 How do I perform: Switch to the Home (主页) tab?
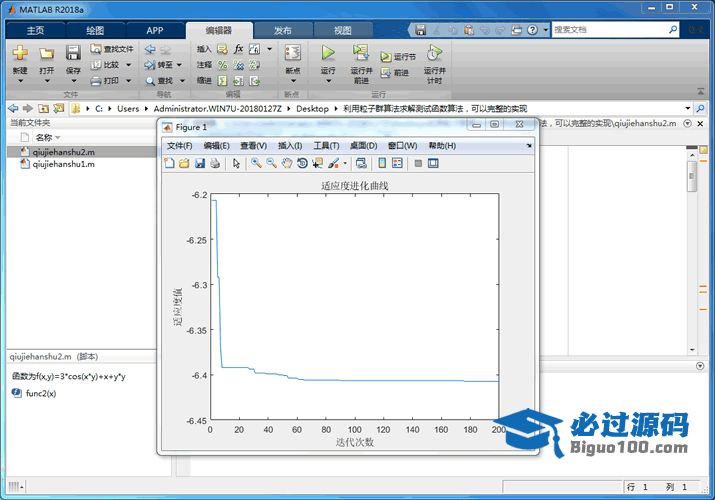click(x=35, y=31)
